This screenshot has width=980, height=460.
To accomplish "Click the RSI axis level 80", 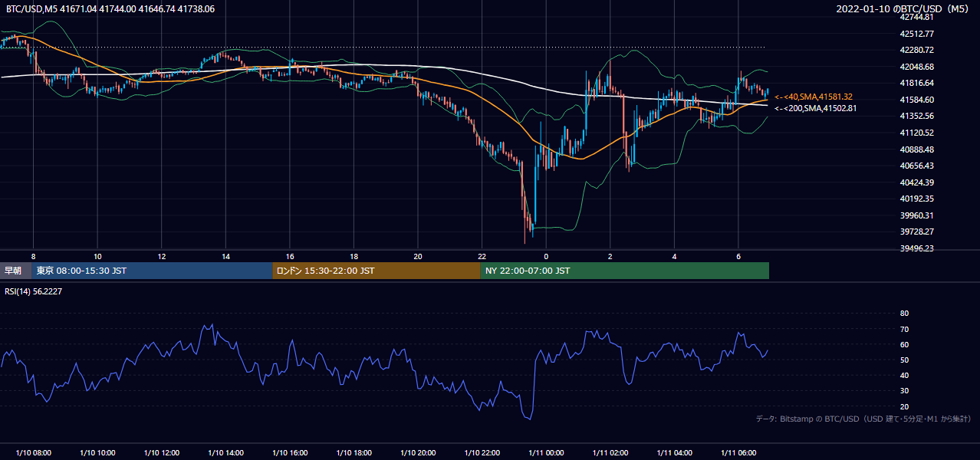I will (x=904, y=314).
